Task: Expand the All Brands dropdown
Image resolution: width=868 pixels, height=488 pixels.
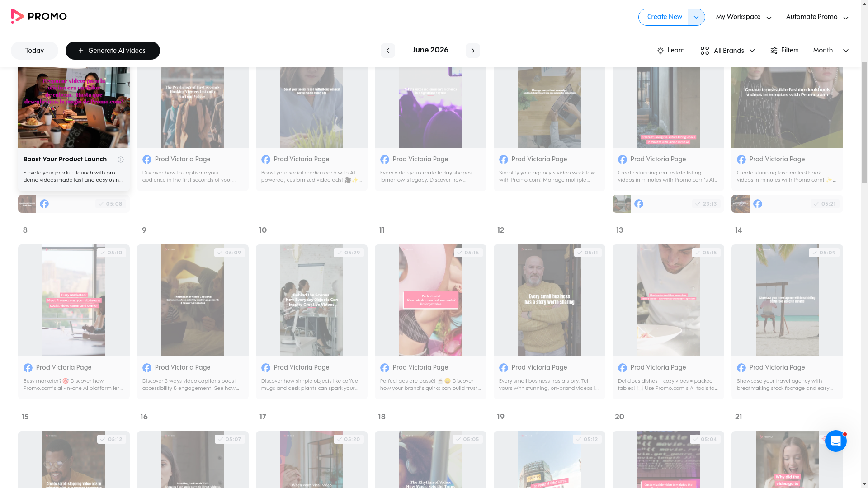Action: pyautogui.click(x=728, y=51)
